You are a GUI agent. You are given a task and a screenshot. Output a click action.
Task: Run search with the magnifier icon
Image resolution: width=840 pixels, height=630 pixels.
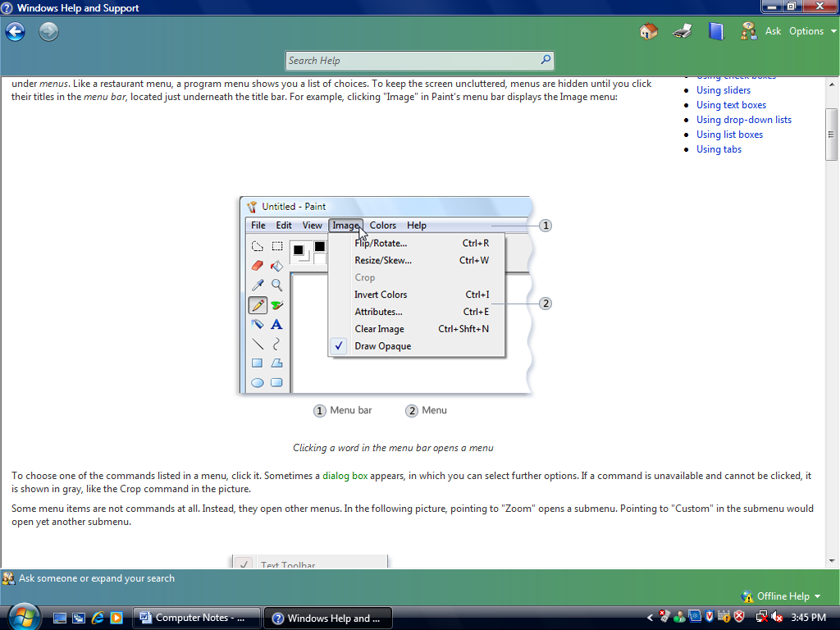click(546, 60)
